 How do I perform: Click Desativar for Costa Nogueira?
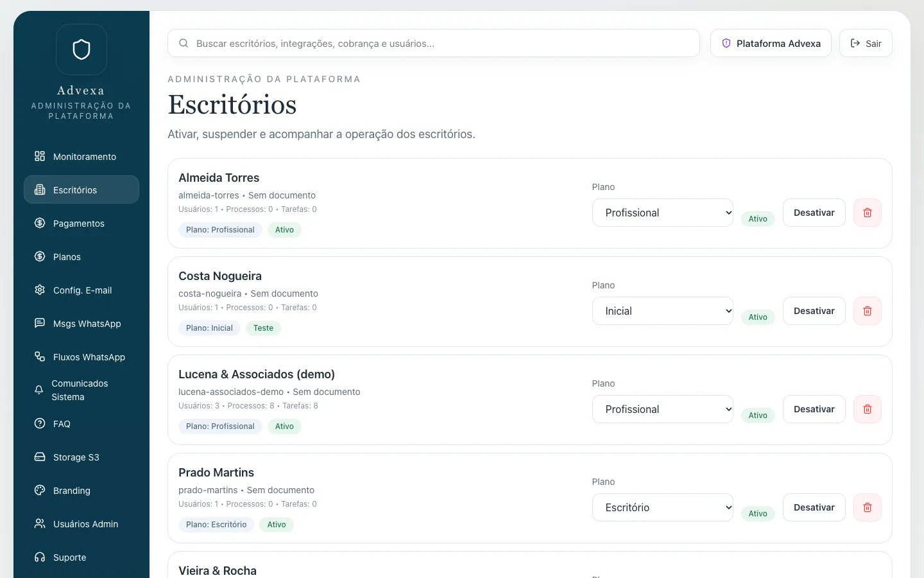(814, 311)
